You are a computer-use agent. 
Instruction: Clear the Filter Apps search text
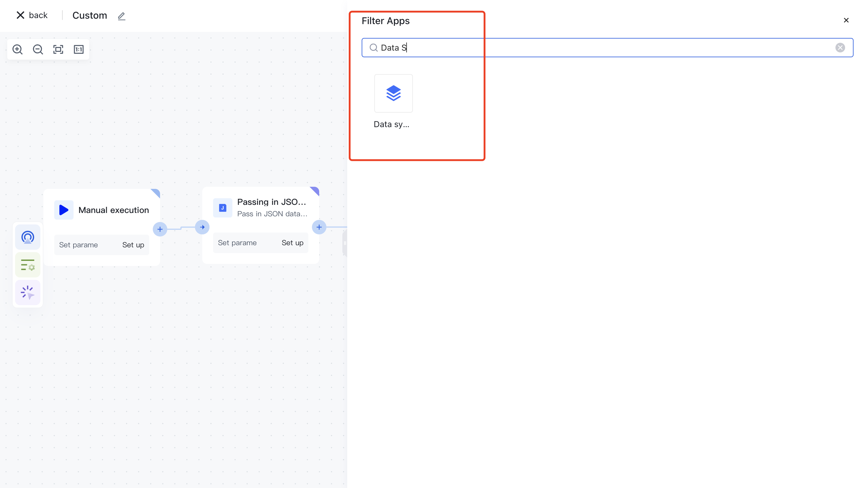click(x=840, y=48)
